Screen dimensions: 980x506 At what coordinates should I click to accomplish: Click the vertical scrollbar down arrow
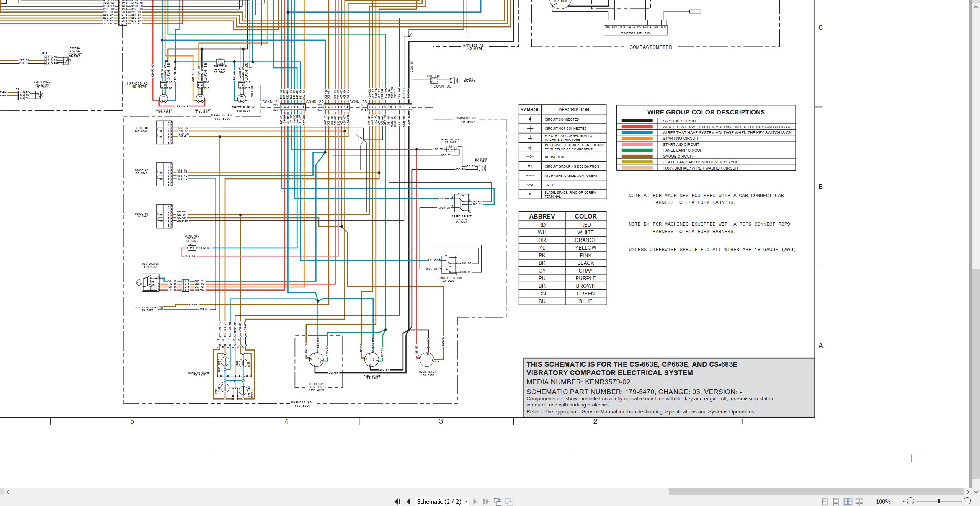click(x=976, y=492)
